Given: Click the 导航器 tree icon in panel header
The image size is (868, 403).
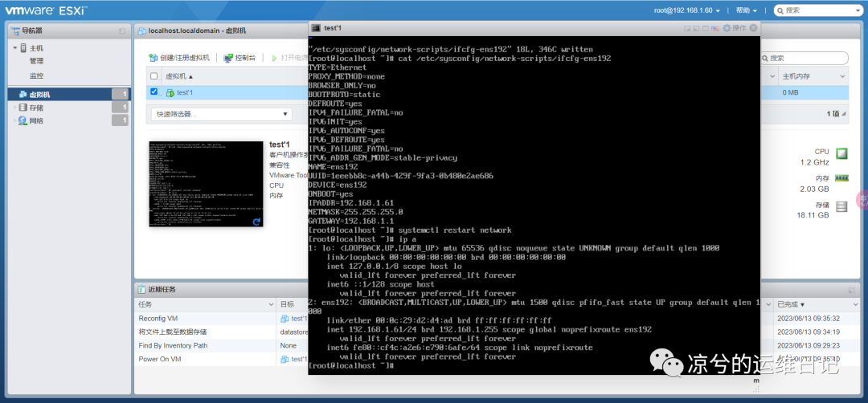Looking at the screenshot, I should 15,31.
